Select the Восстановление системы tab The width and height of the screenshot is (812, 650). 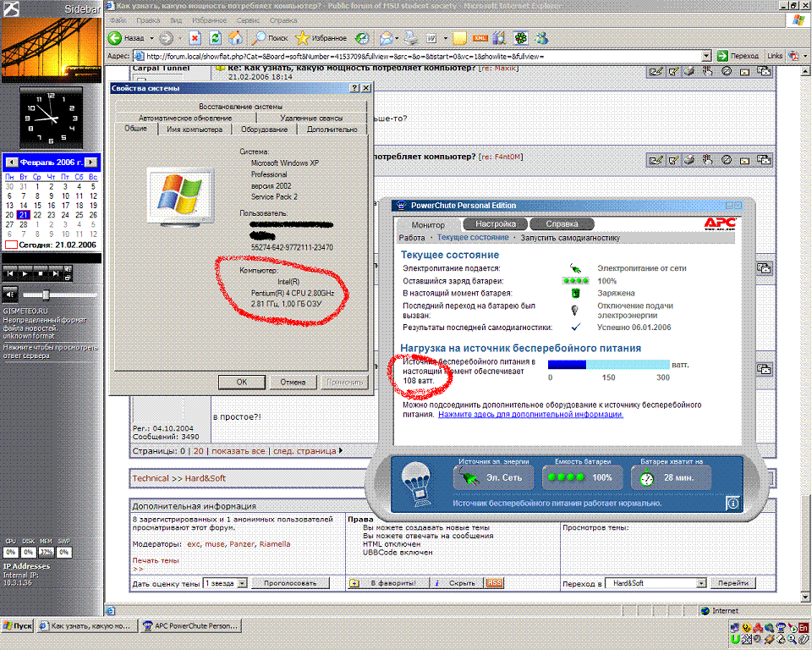click(241, 107)
